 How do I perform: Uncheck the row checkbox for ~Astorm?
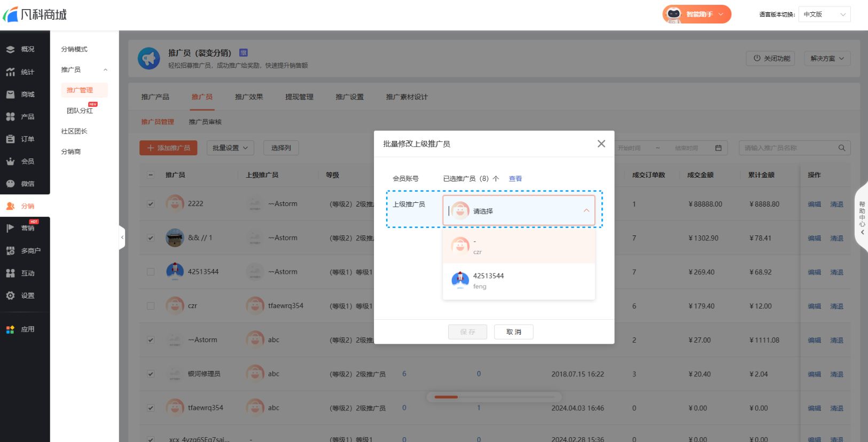click(x=151, y=340)
